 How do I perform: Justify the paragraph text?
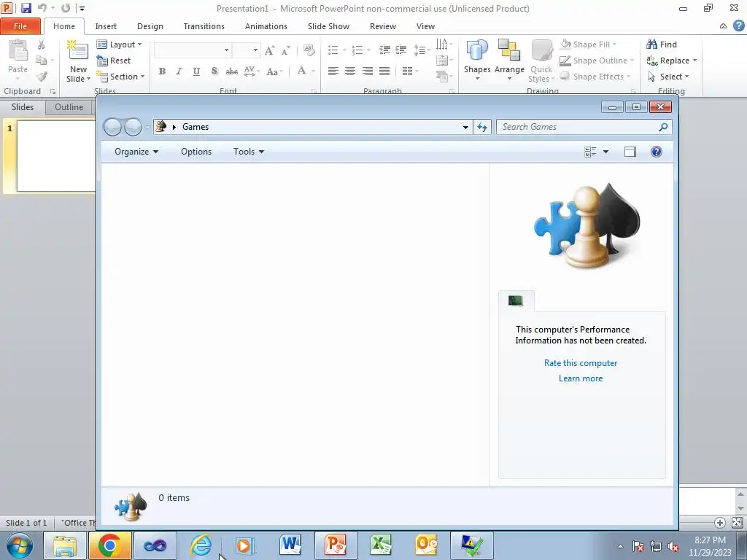tap(384, 71)
